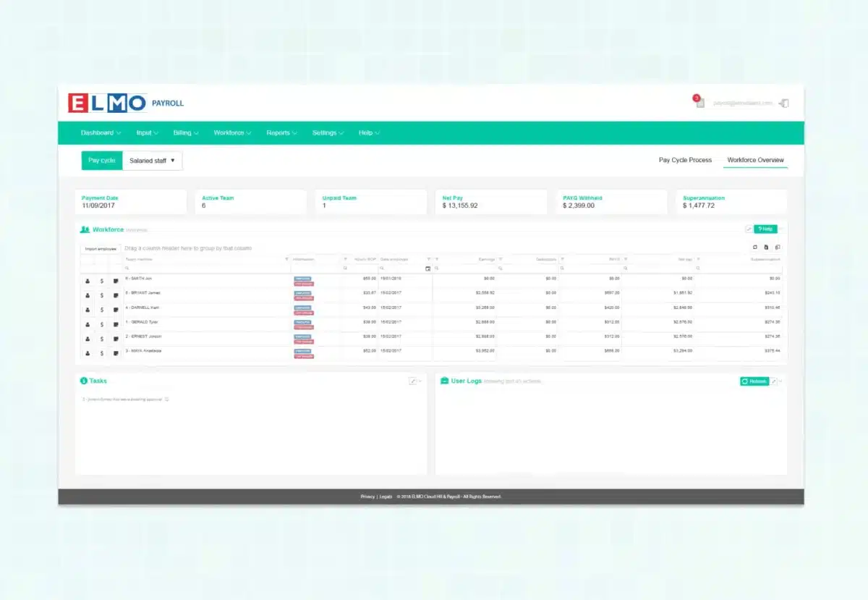Click the note icon on DARNELL Kain's row
The width and height of the screenshot is (868, 600).
click(116, 310)
